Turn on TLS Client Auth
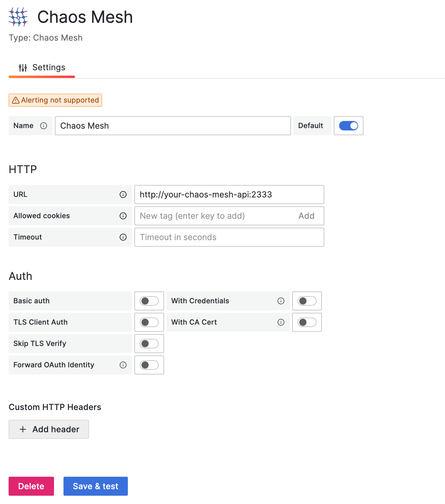445x504 pixels. point(149,322)
